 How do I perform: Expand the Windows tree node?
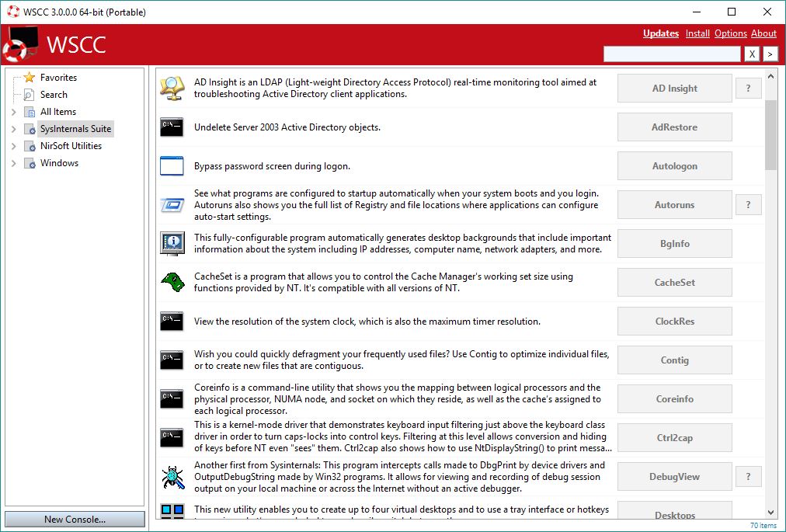tap(13, 163)
